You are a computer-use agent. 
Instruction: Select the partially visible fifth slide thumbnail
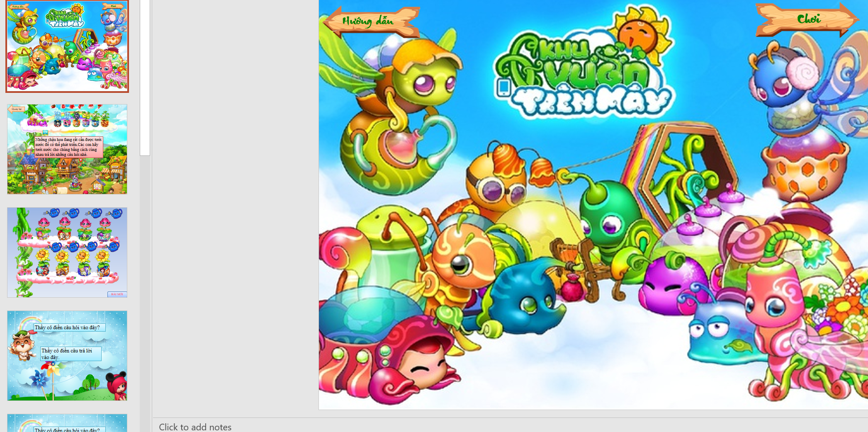(x=67, y=423)
